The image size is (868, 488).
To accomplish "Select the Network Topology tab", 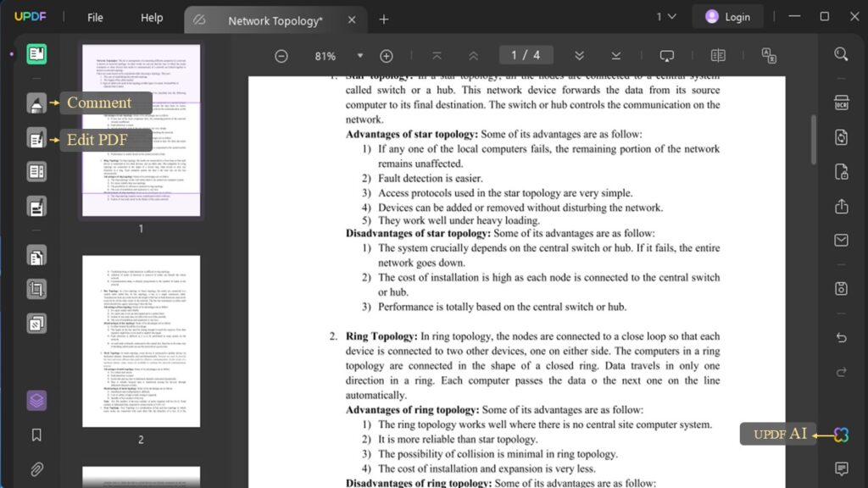I will tap(275, 20).
